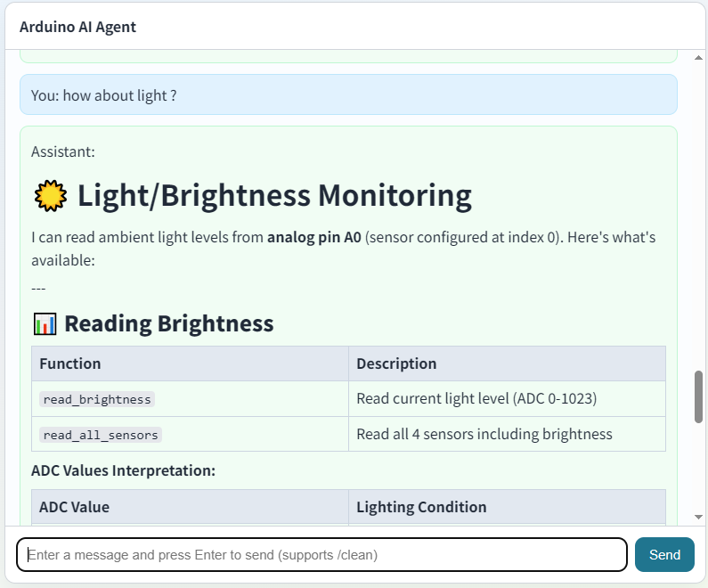The height and width of the screenshot is (588, 708).
Task: Click the 'Light/Brightness Monitoring' heading
Action: (x=274, y=195)
